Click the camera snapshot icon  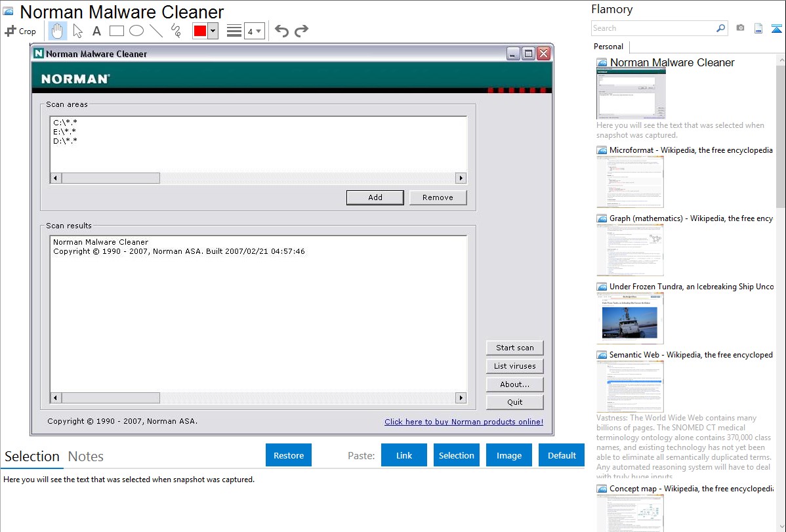pos(740,28)
